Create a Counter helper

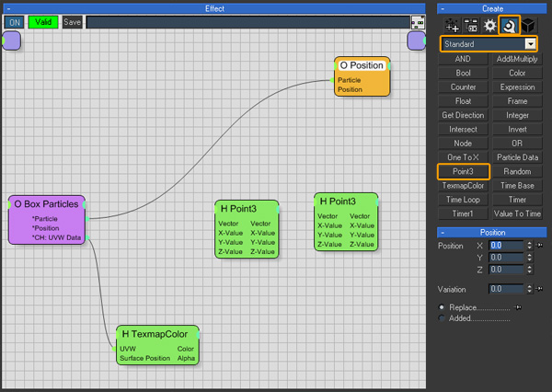coord(463,87)
